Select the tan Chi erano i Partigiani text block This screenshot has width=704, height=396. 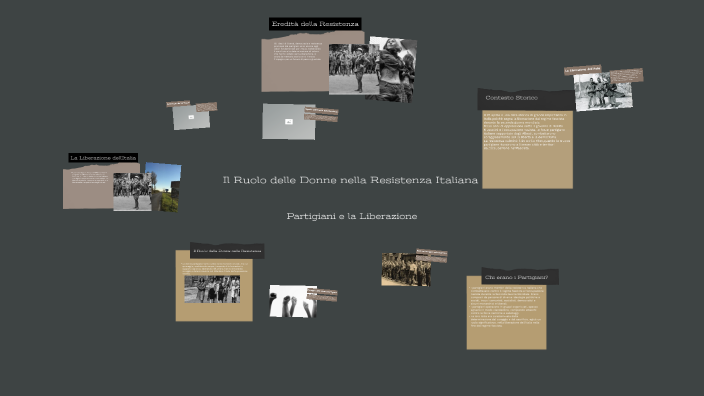pyautogui.click(x=506, y=312)
